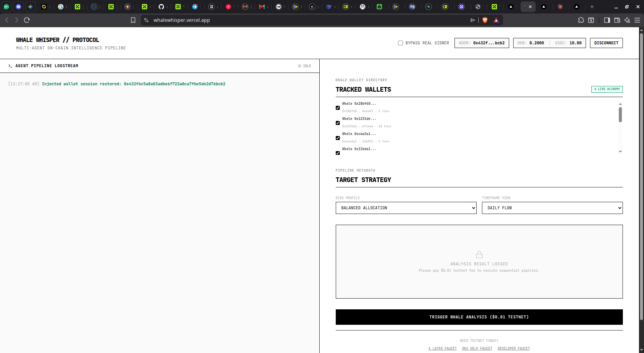Image resolution: width=644 pixels, height=353 pixels.
Task: Open the Leo AI sparkle icon
Action: coord(627,20)
